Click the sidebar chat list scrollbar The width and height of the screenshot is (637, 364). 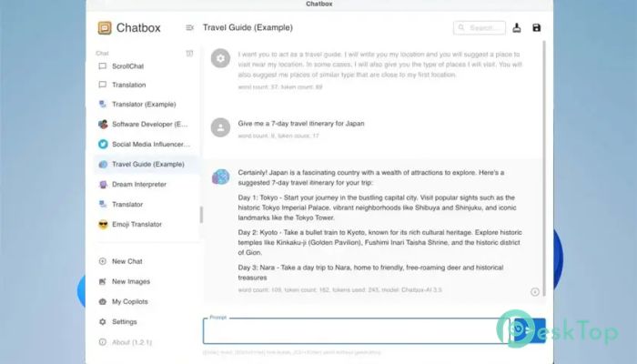(x=201, y=215)
